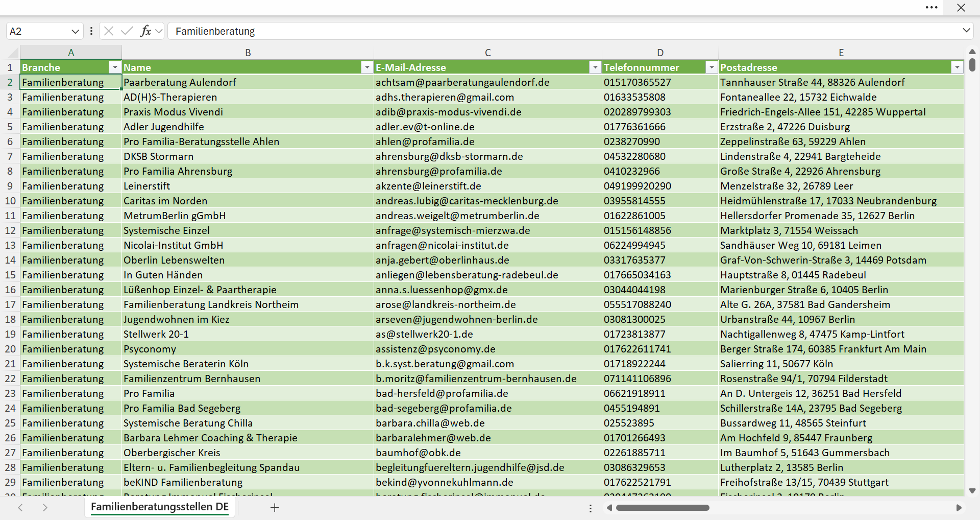Click the formula bar cancel X icon

pos(108,31)
